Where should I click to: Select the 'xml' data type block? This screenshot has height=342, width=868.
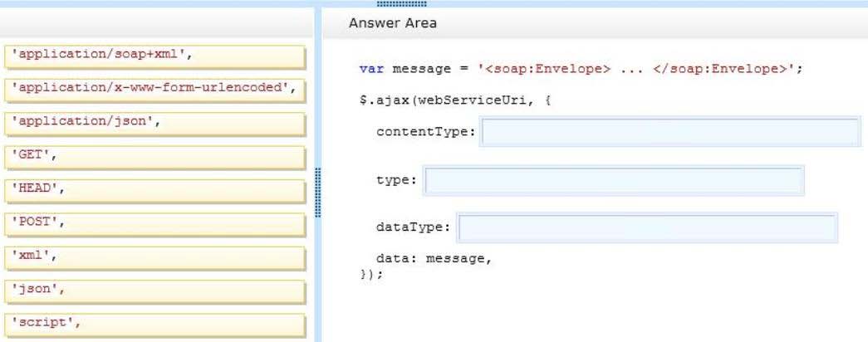pos(155,258)
